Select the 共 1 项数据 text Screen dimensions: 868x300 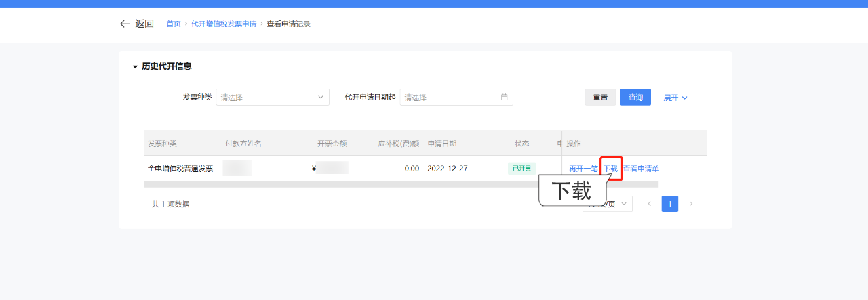tap(170, 204)
